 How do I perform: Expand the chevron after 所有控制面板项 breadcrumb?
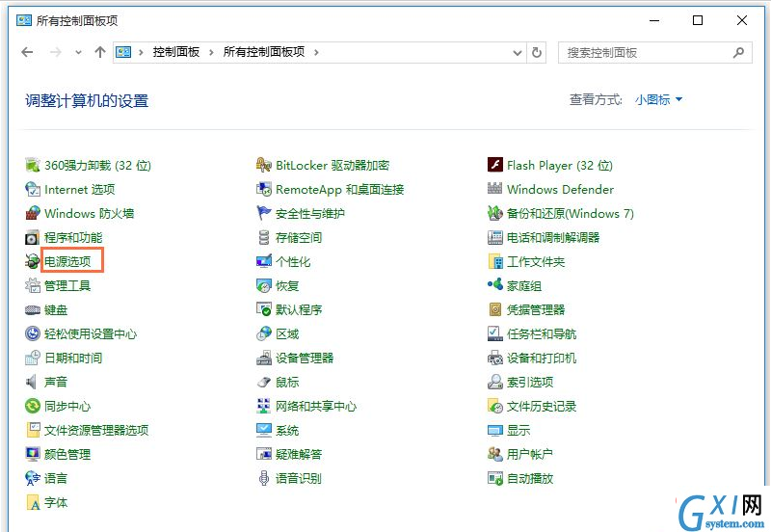pyautogui.click(x=316, y=52)
